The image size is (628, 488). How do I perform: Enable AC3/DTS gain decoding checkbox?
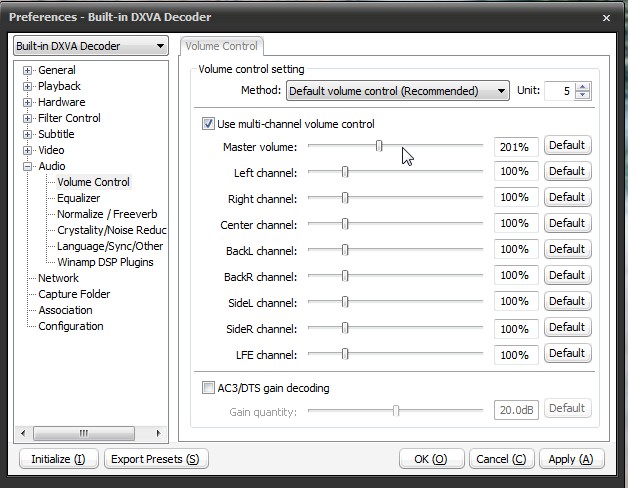208,388
